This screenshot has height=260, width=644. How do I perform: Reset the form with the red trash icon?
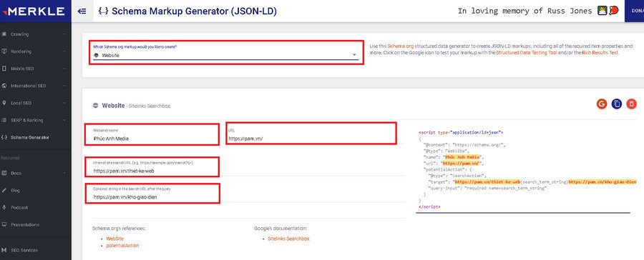(x=631, y=104)
